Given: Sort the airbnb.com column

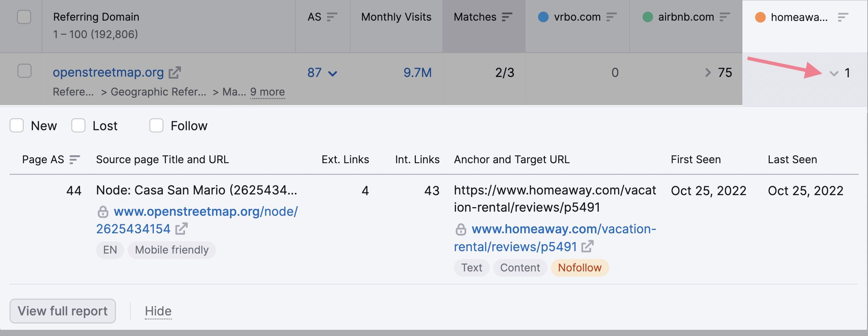Looking at the screenshot, I should (x=725, y=16).
